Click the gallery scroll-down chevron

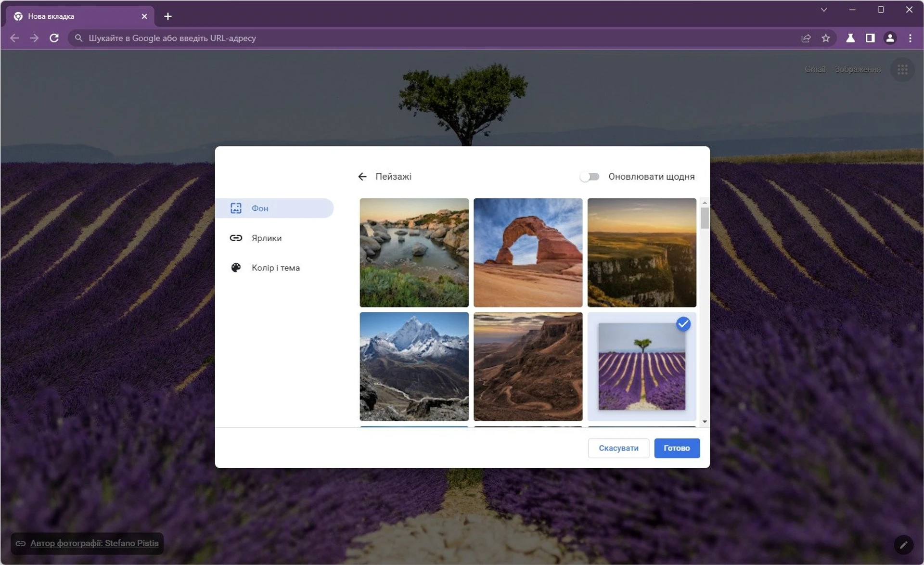tap(705, 421)
